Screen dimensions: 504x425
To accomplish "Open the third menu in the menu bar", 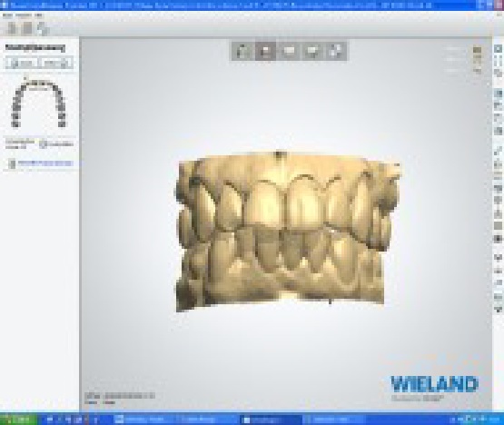I will 38,15.
